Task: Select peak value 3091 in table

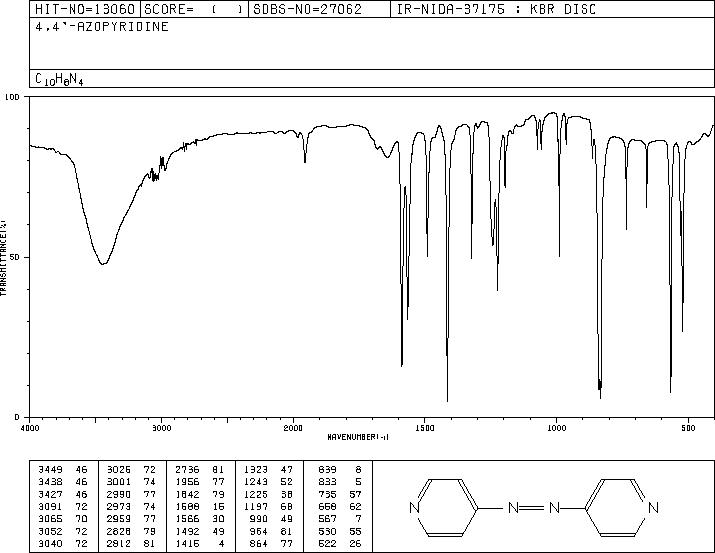Action: coord(50,506)
